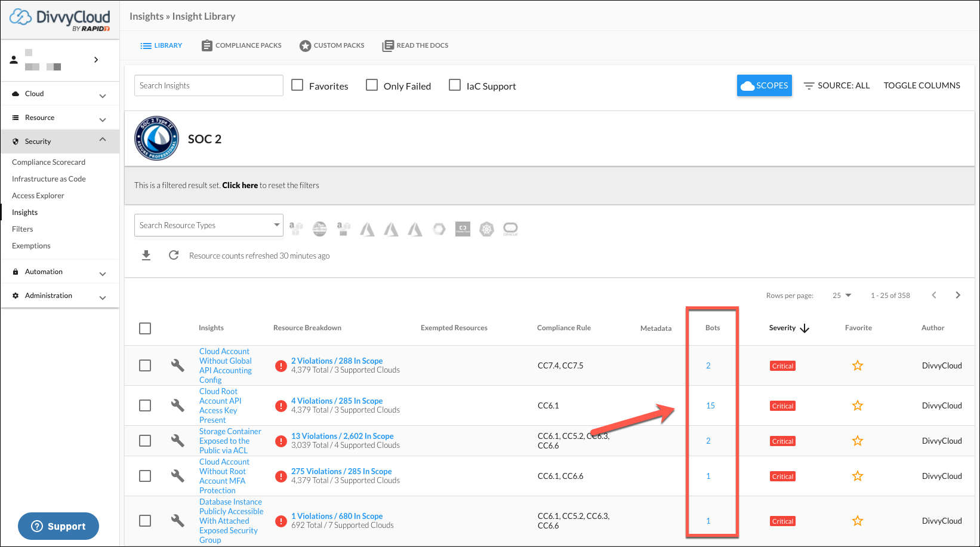
Task: Open wrench for Cloud Account Without Root MFA
Action: pos(178,475)
